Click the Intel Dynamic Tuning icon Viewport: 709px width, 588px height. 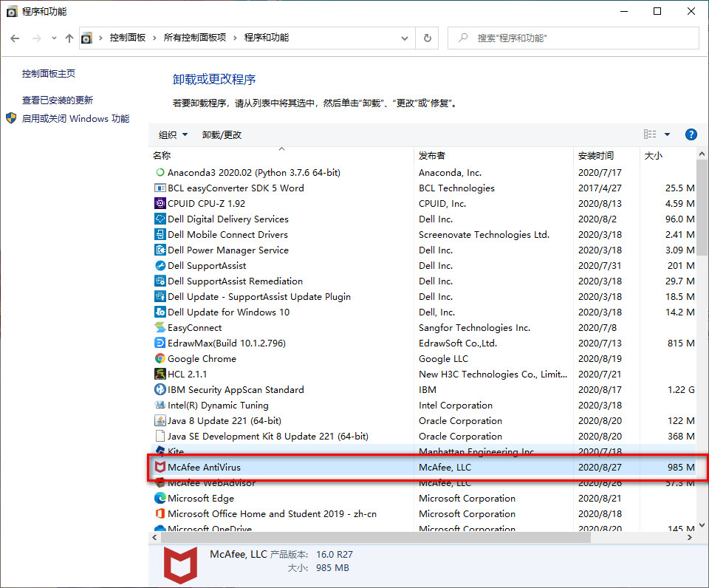point(160,406)
